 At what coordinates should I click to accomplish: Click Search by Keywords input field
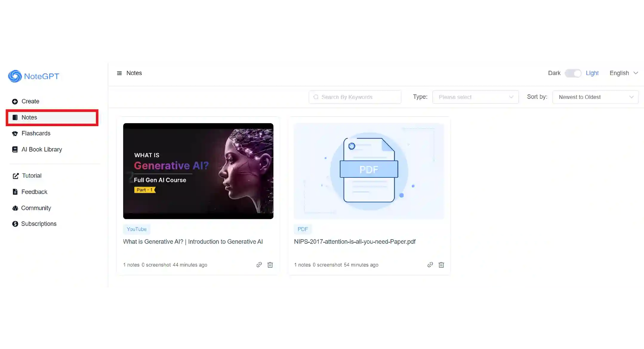355,97
